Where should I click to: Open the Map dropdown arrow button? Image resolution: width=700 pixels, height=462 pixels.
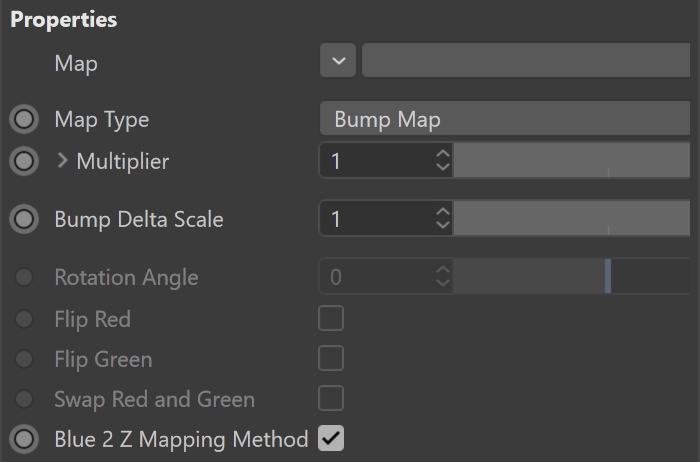click(x=338, y=60)
